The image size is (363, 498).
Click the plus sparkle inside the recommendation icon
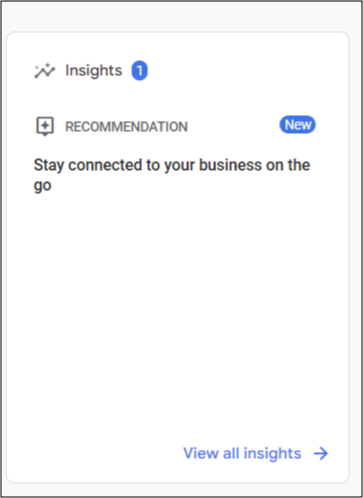pos(45,125)
